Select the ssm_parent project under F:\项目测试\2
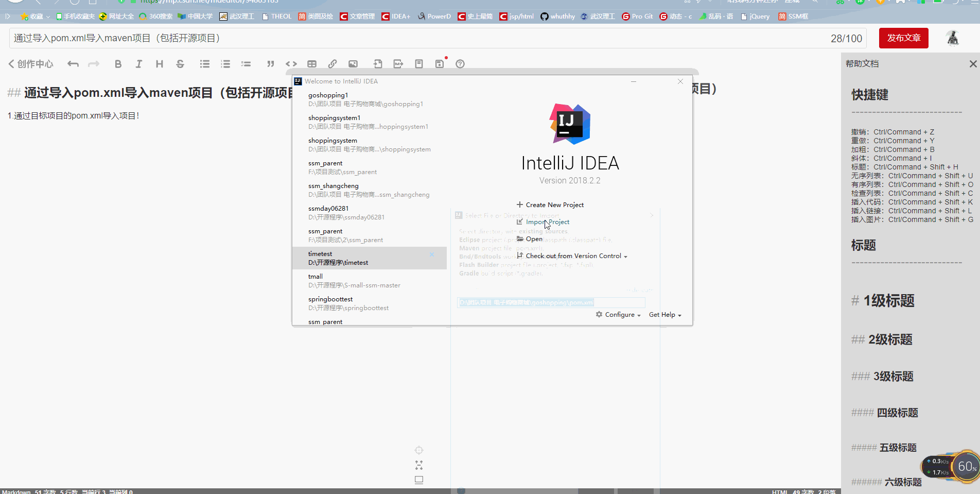The width and height of the screenshot is (980, 494). click(x=369, y=235)
